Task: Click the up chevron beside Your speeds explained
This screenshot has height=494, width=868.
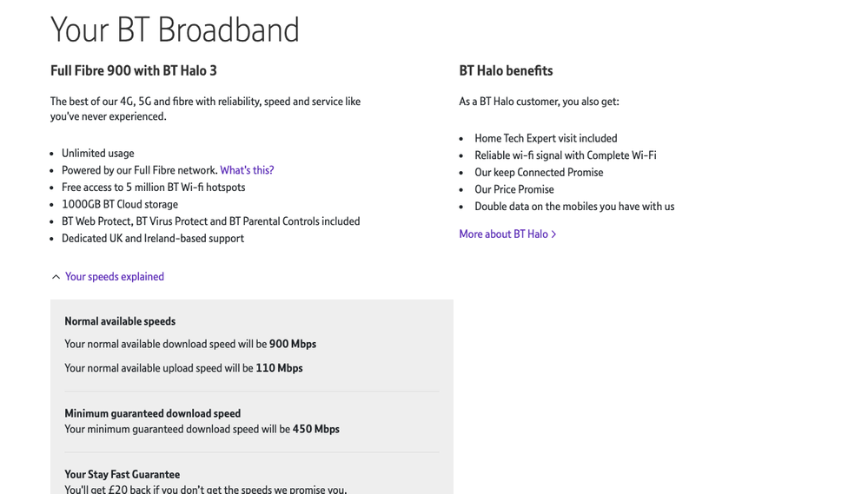Action: (x=56, y=277)
